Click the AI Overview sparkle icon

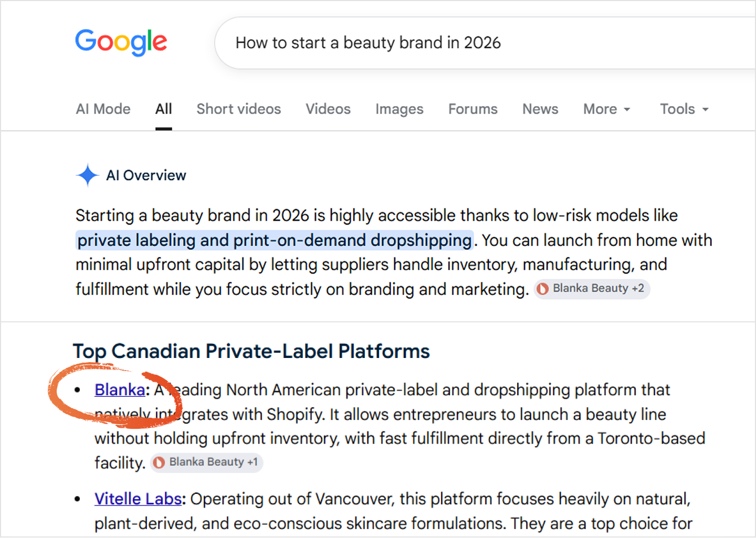click(x=88, y=175)
